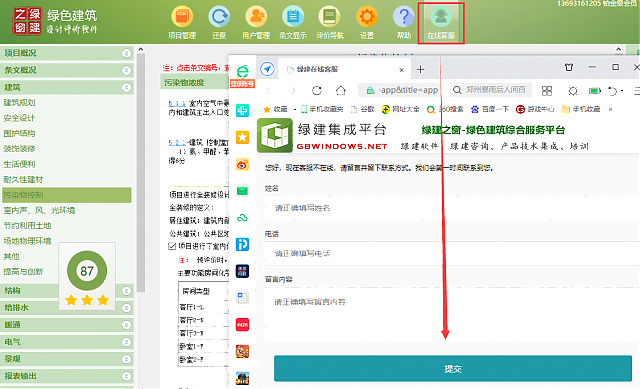Image resolution: width=640 pixels, height=389 pixels.
Task: Click the 条文显示 icon
Action: click(x=293, y=17)
